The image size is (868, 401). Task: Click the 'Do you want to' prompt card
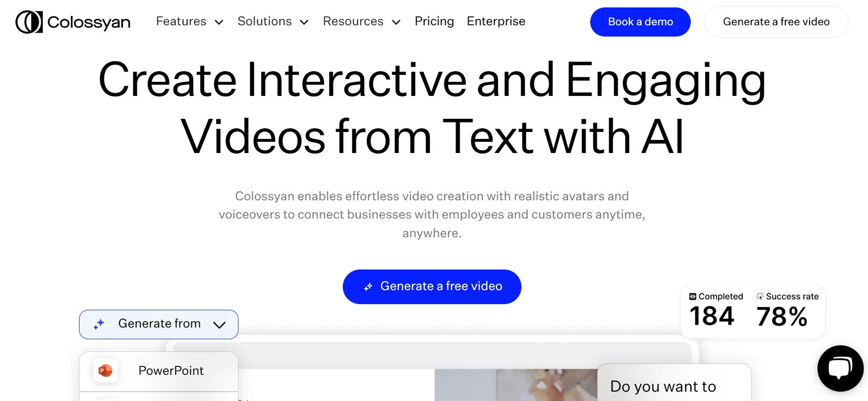tap(674, 383)
